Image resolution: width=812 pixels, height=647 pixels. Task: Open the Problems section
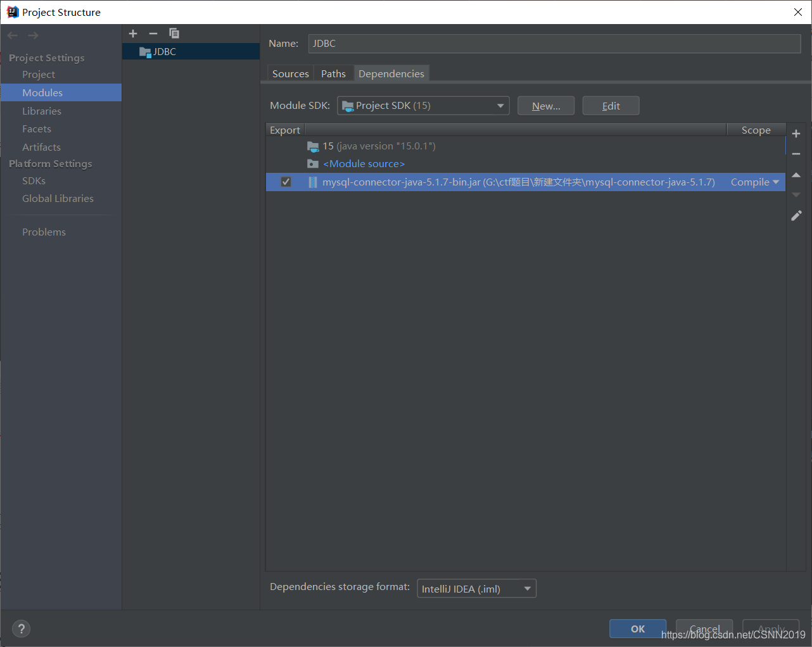[44, 232]
